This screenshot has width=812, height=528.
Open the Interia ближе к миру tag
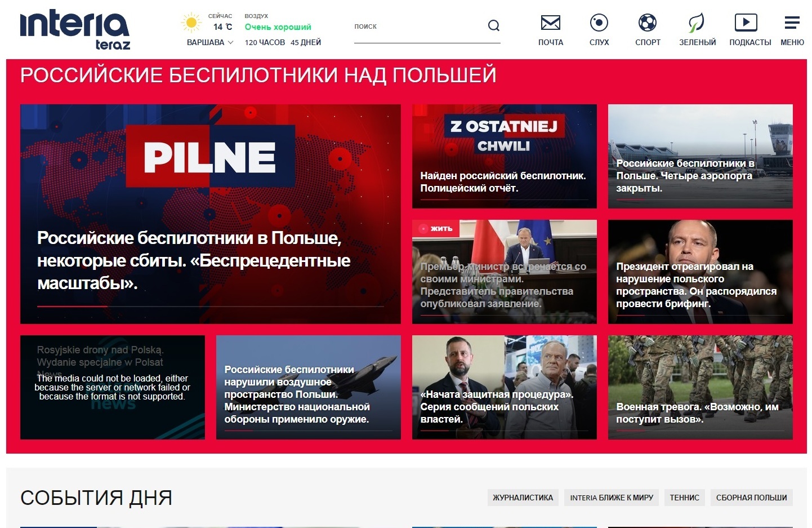point(611,498)
